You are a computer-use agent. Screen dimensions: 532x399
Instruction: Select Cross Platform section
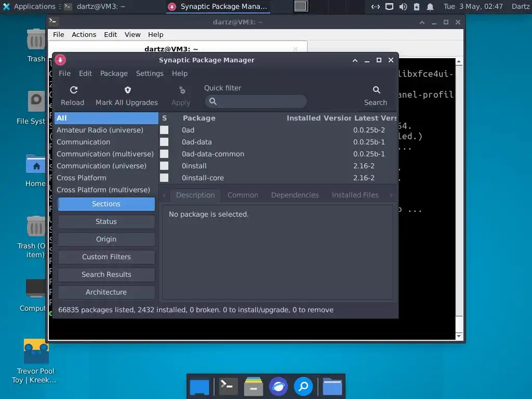[x=106, y=178]
